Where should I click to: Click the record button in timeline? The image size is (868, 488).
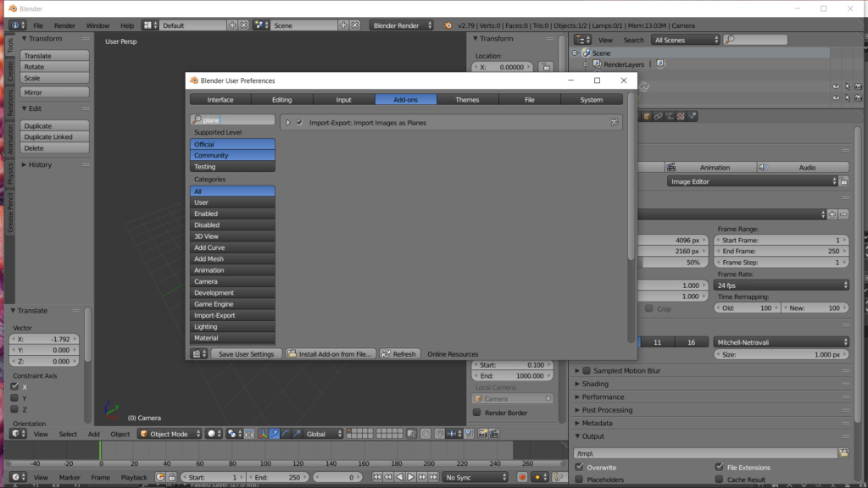tap(522, 477)
